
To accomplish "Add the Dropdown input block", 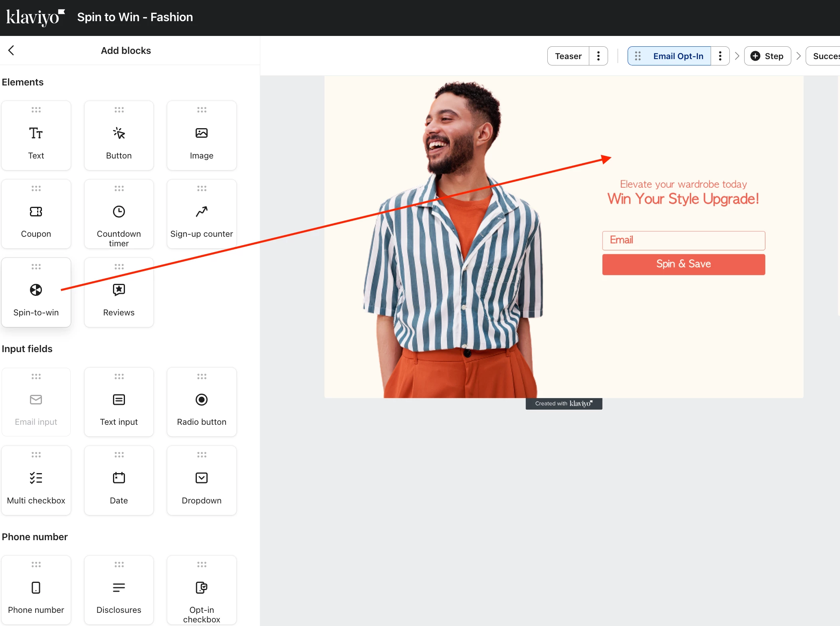I will click(202, 480).
